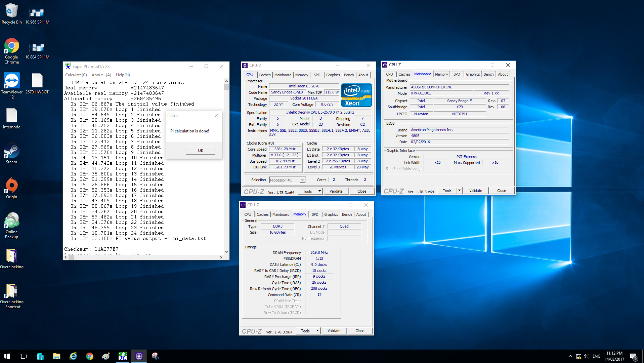644x363 pixels.
Task: Launch Origin desktop shortcut
Action: pyautogui.click(x=11, y=189)
